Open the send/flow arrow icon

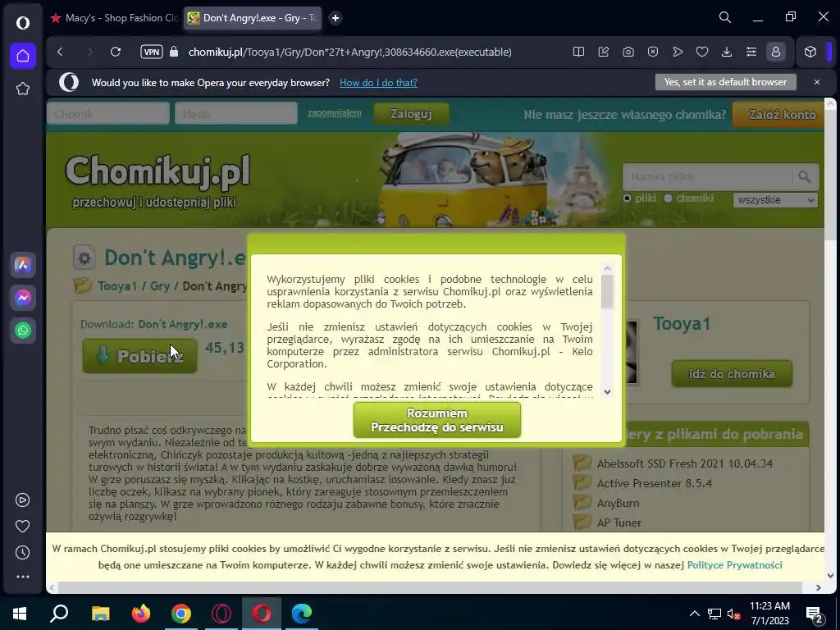tap(678, 52)
